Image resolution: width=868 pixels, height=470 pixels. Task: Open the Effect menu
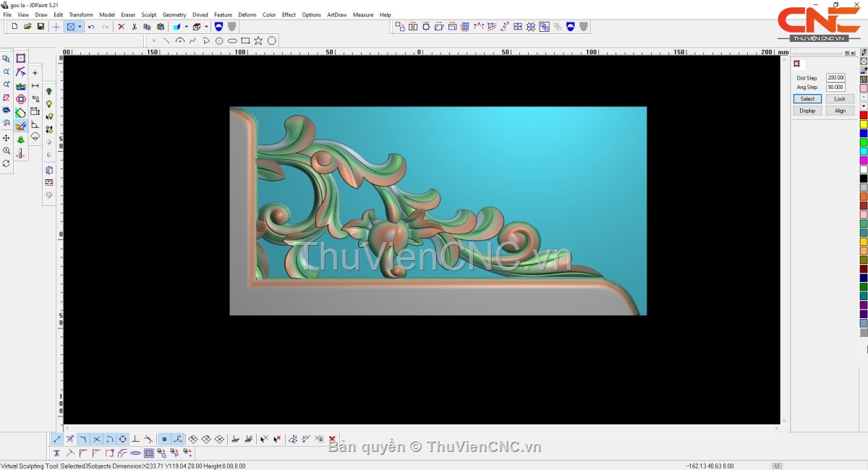click(289, 14)
